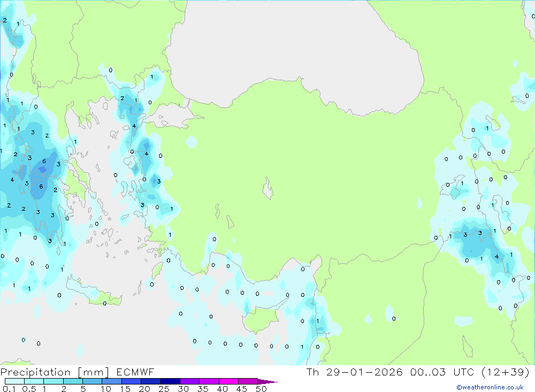
Task: Click the "ECMWF" model label
Action: tap(135, 372)
